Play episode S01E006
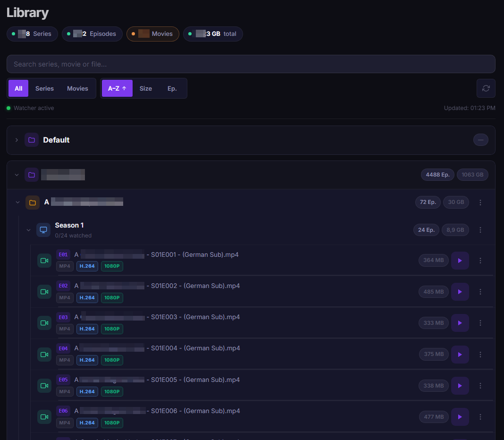This screenshot has width=504, height=440. (x=460, y=417)
